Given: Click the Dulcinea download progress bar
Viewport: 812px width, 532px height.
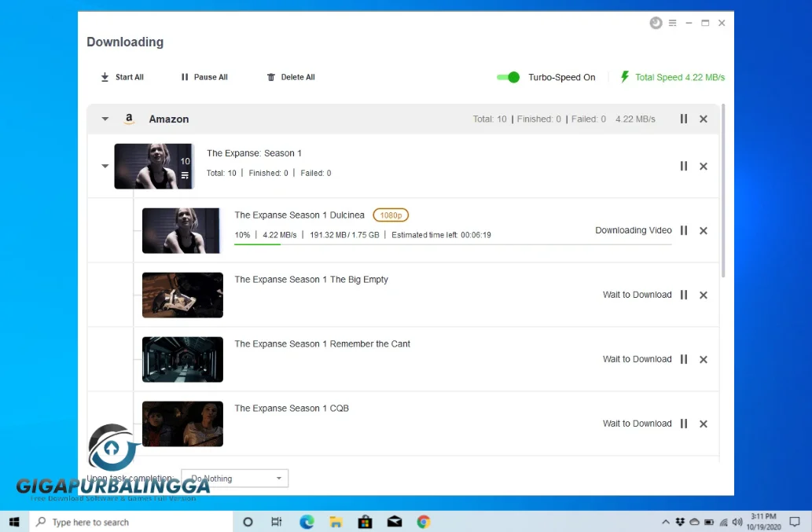Looking at the screenshot, I should click(453, 244).
